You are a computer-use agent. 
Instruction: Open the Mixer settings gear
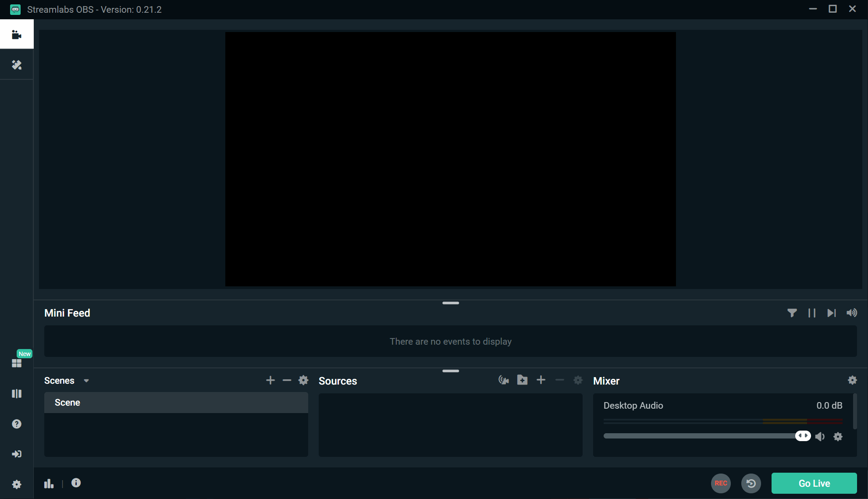point(852,380)
